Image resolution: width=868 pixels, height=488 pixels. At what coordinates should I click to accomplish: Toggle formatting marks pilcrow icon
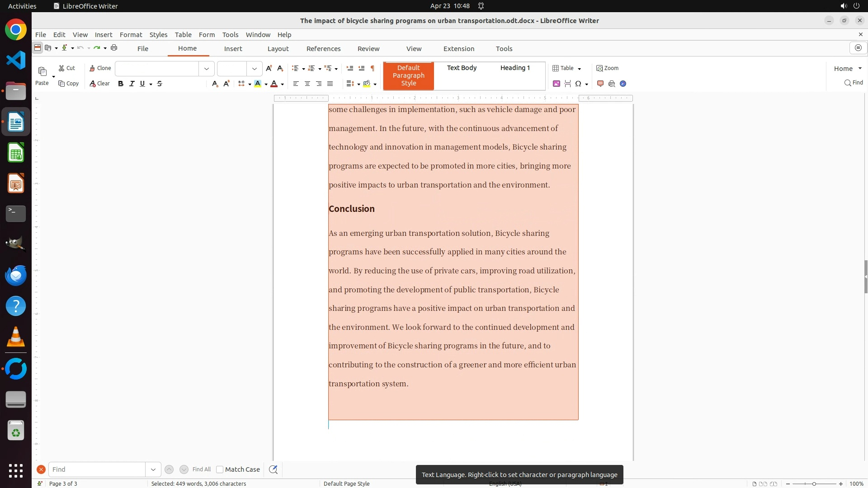(373, 68)
